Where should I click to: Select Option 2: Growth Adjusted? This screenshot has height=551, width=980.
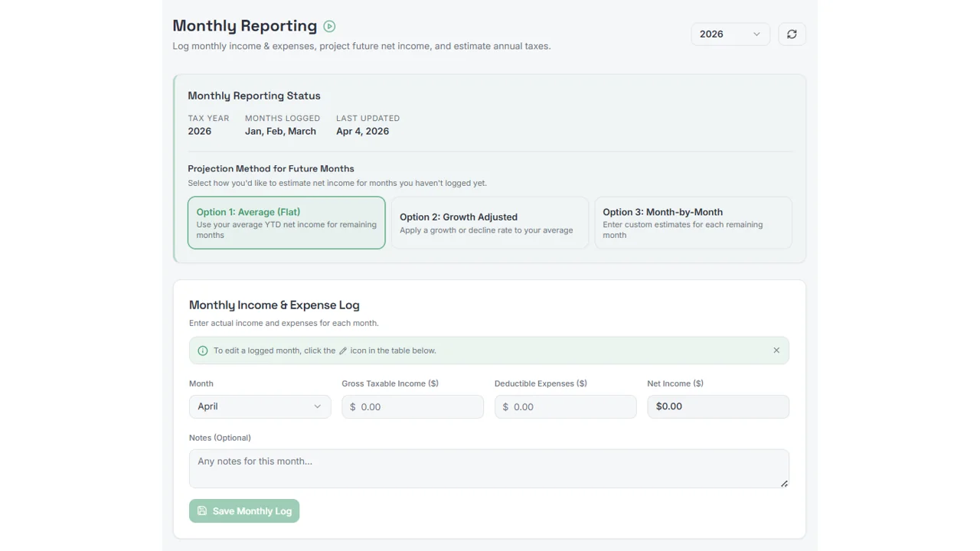click(490, 223)
